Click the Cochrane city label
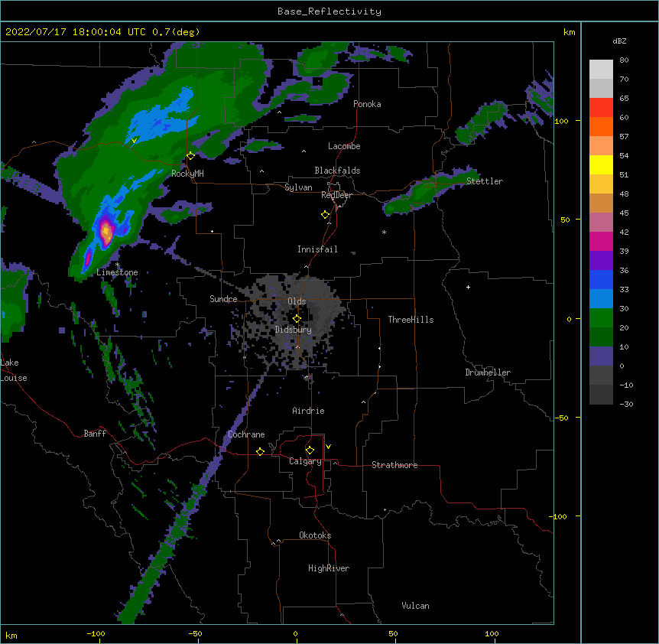The image size is (659, 644). [246, 434]
